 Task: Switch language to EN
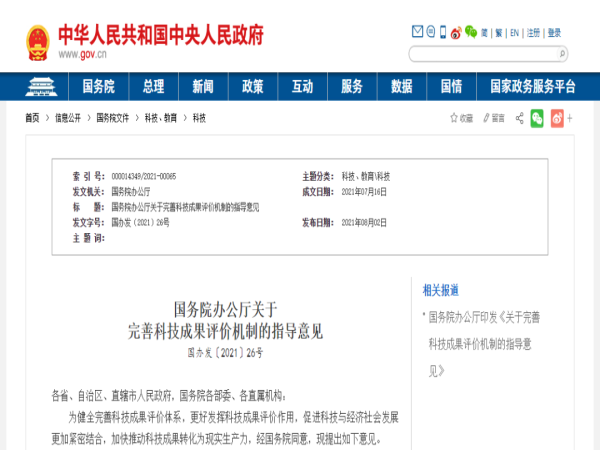click(514, 32)
